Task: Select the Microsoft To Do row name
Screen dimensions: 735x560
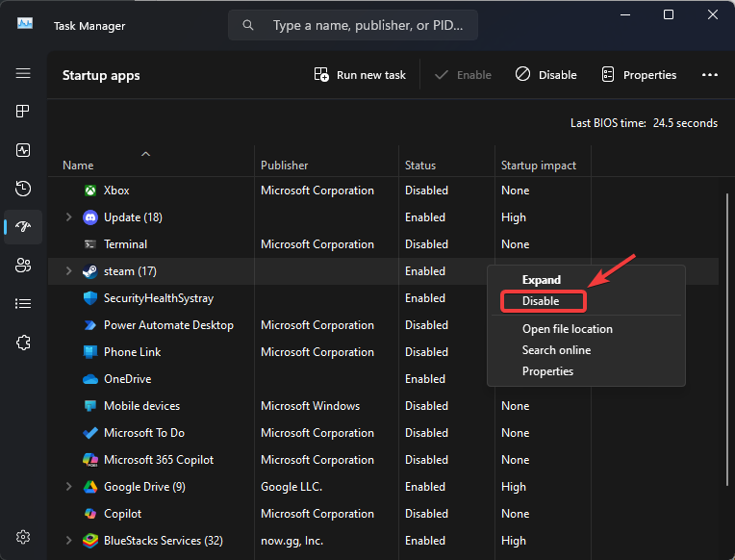Action: click(144, 433)
